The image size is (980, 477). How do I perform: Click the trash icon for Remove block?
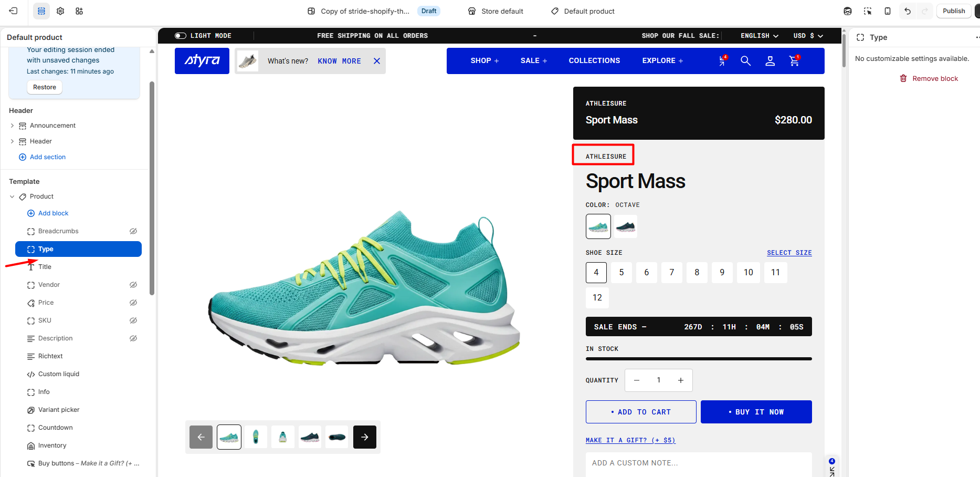coord(903,78)
